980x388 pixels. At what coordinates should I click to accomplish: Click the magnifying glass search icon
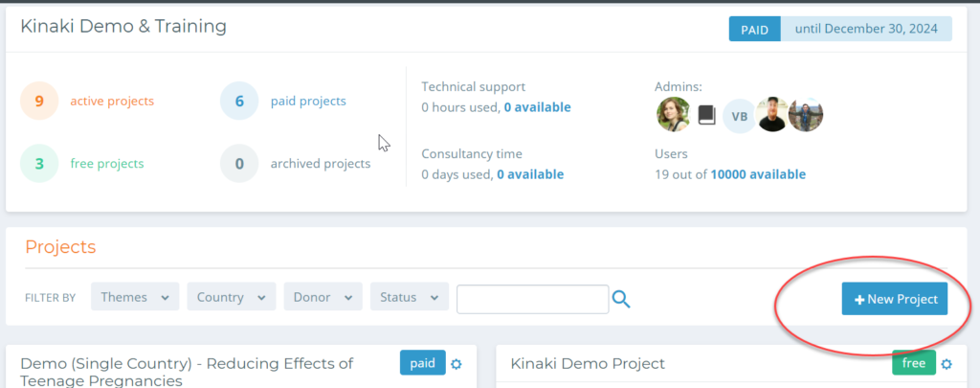pyautogui.click(x=620, y=299)
